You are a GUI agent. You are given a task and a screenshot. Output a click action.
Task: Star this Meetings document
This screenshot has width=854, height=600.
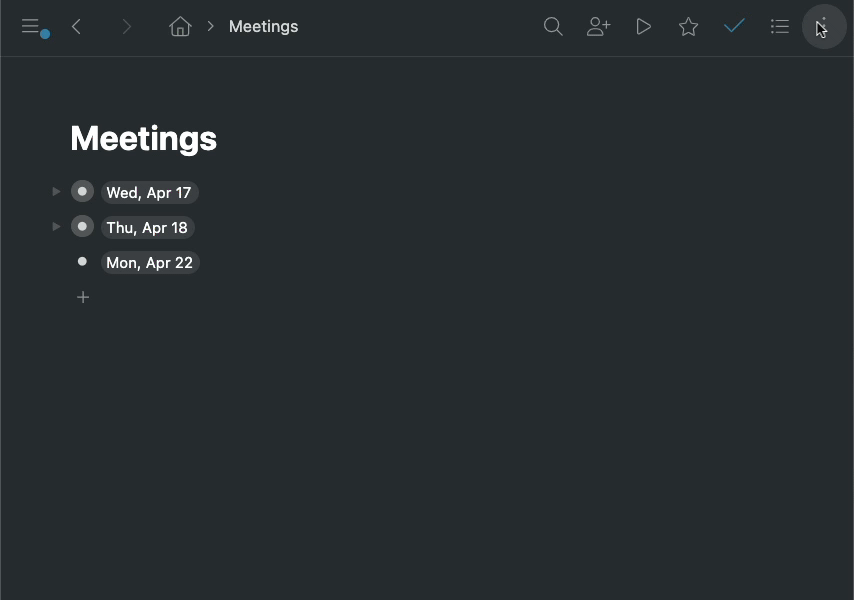(x=688, y=26)
